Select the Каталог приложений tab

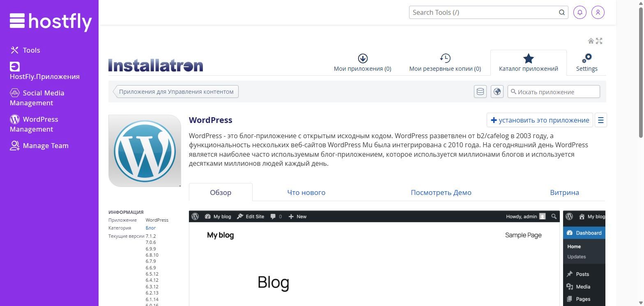pyautogui.click(x=529, y=63)
